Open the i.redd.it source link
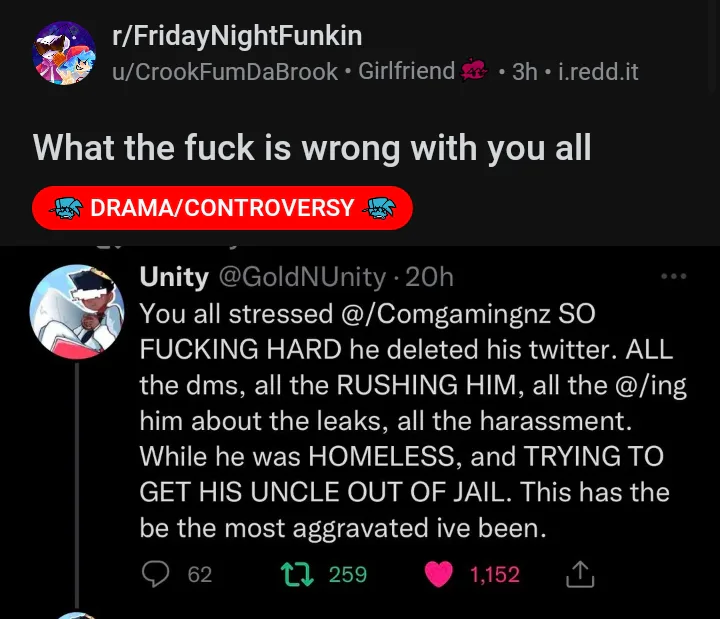This screenshot has height=619, width=720. point(598,72)
